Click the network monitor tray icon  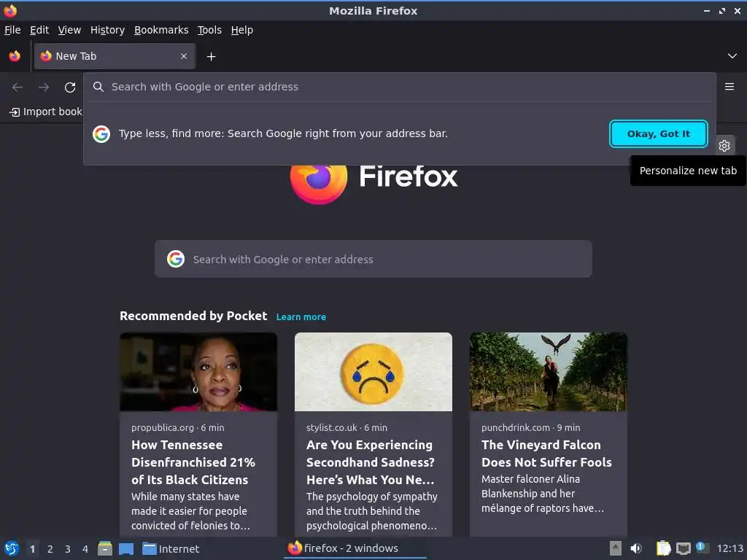click(684, 548)
